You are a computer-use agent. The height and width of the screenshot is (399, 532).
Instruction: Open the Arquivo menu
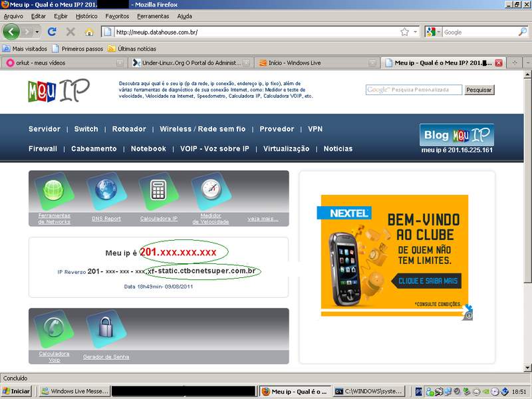[x=13, y=16]
